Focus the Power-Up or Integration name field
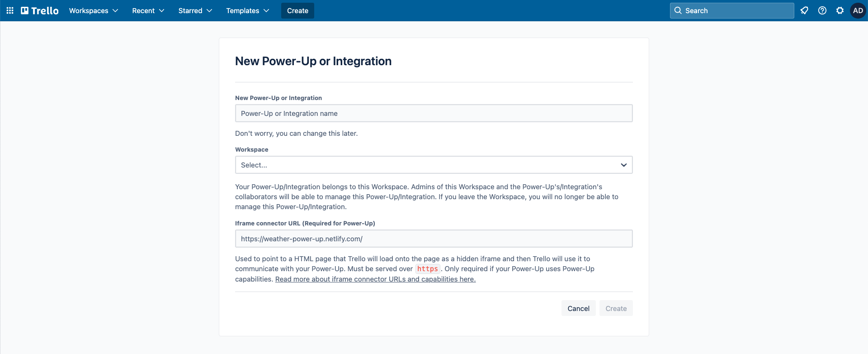The height and width of the screenshot is (354, 868). (x=434, y=113)
